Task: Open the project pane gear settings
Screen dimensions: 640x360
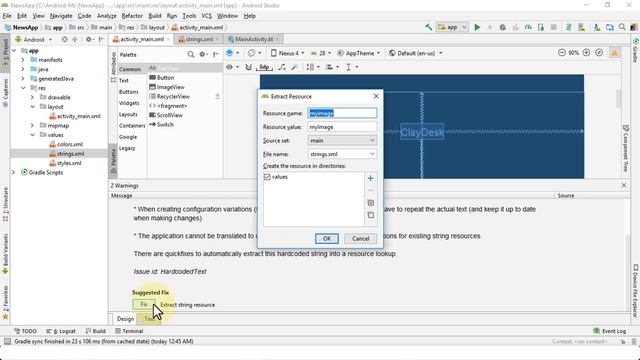Action: [x=89, y=40]
